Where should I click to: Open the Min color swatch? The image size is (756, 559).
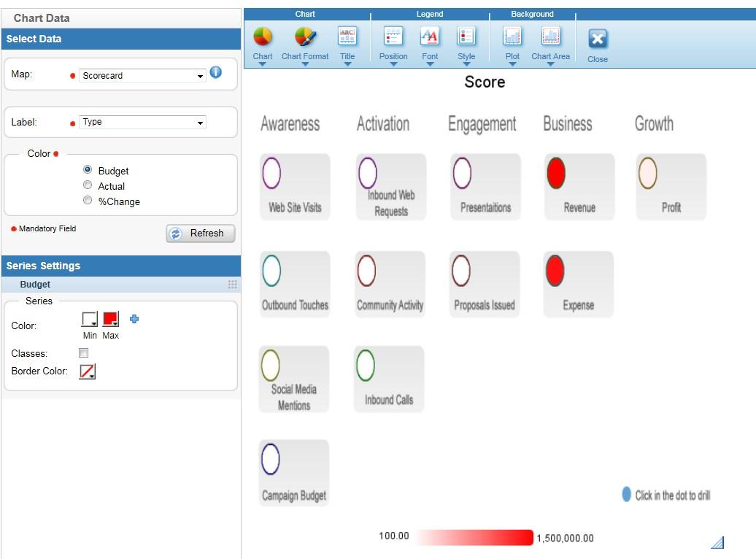pyautogui.click(x=90, y=320)
